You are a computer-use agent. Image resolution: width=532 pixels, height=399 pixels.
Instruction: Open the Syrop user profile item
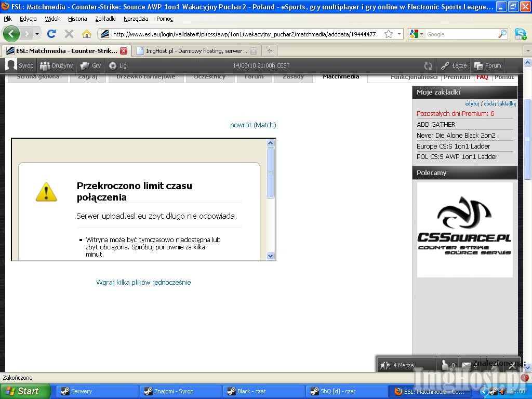click(x=20, y=65)
